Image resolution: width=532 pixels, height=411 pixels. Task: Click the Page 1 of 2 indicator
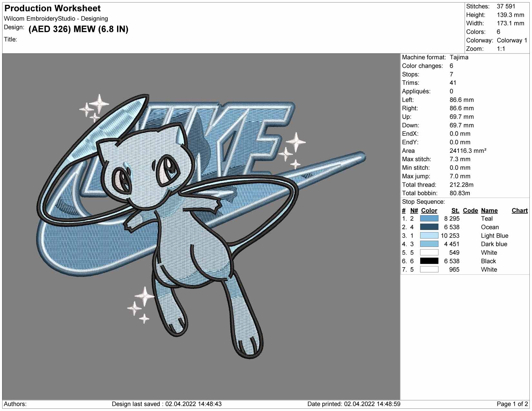(512, 404)
